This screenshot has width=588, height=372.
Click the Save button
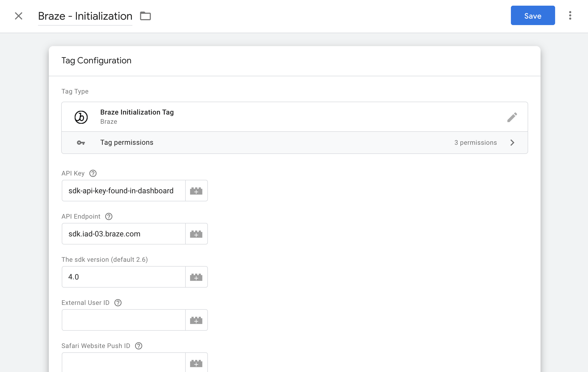(533, 16)
